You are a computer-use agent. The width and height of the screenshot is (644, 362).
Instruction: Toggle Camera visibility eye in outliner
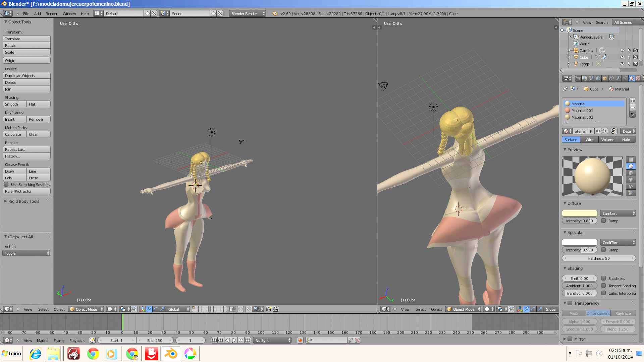coord(622,51)
